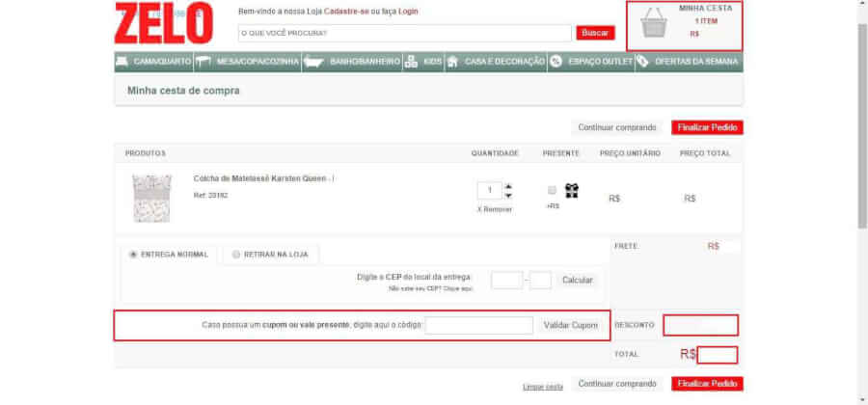Click the gift box icon
This screenshot has height=405, width=868.
click(571, 191)
